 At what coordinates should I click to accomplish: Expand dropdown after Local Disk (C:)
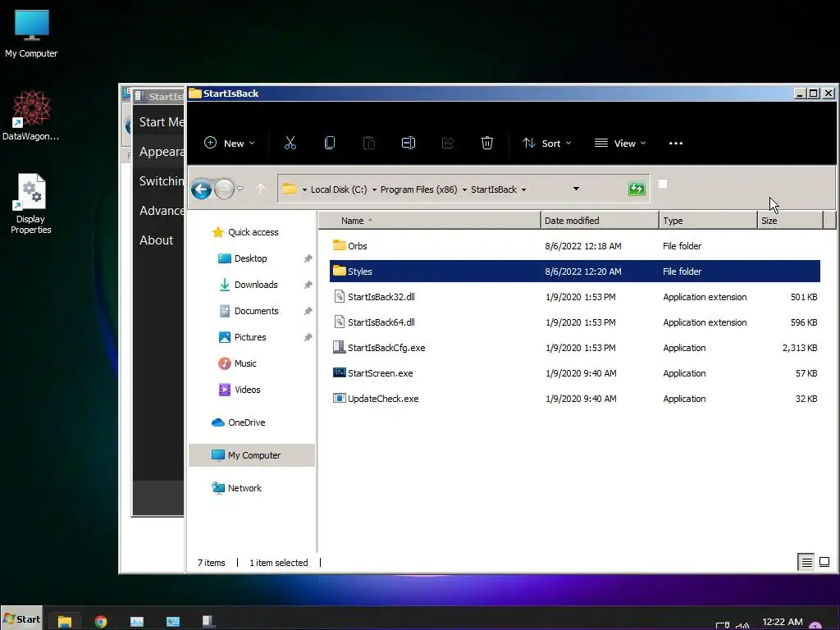click(374, 189)
